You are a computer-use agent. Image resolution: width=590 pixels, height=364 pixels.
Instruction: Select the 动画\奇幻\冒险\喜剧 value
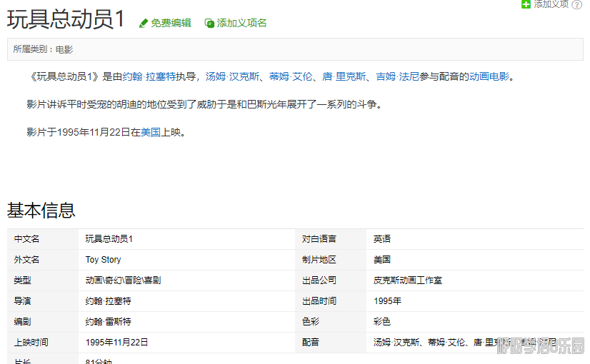click(x=123, y=280)
